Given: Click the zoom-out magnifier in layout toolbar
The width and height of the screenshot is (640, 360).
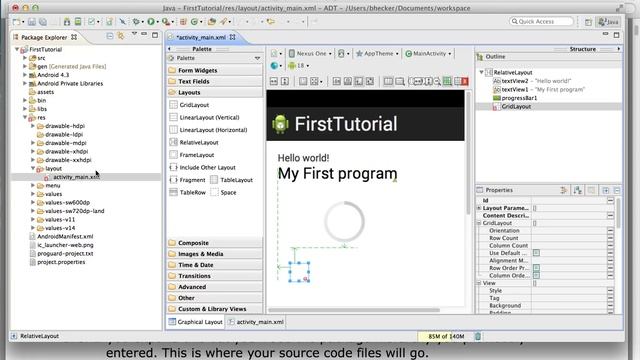Looking at the screenshot, I should [x=437, y=81].
